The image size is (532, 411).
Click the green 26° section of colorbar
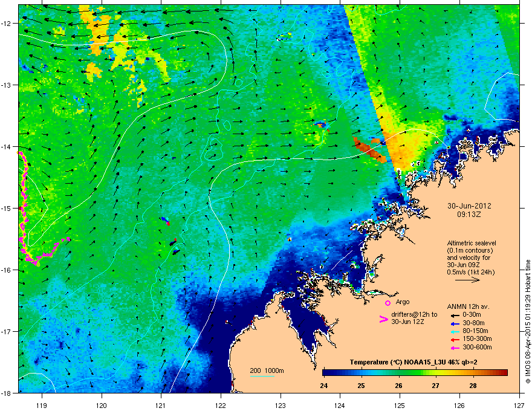click(x=398, y=373)
